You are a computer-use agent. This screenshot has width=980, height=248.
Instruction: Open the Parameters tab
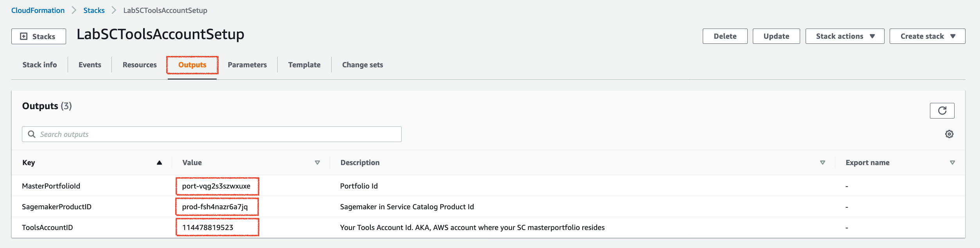tap(247, 65)
